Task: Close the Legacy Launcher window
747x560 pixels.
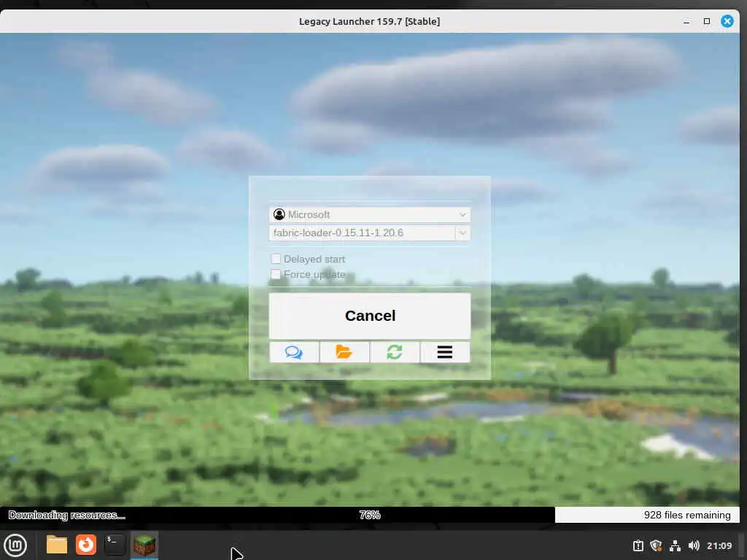Action: point(727,21)
